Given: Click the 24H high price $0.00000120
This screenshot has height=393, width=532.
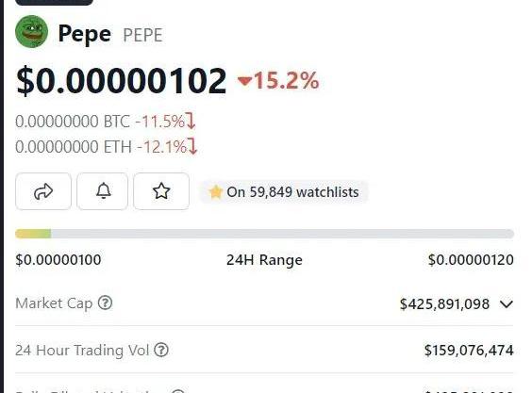Looking at the screenshot, I should (x=471, y=260).
